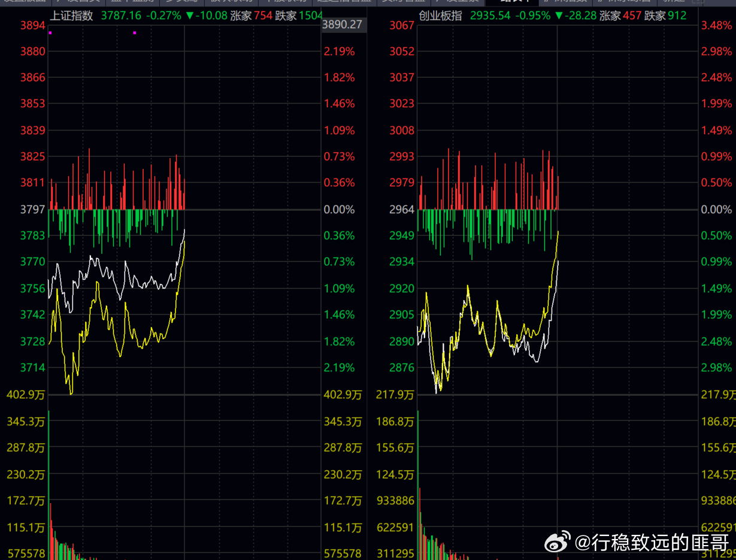Click the red 1.82% percent axis label
736x560 pixels.
[x=340, y=77]
